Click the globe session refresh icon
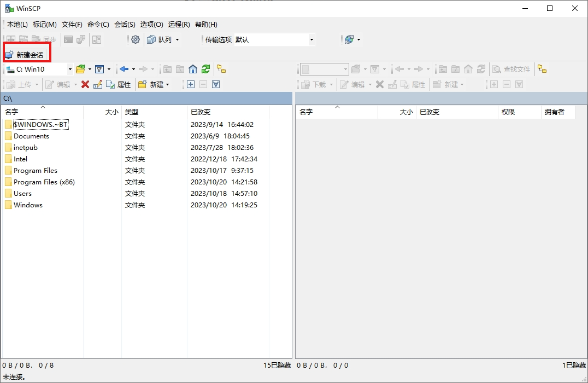This screenshot has height=383, width=588. (x=349, y=39)
